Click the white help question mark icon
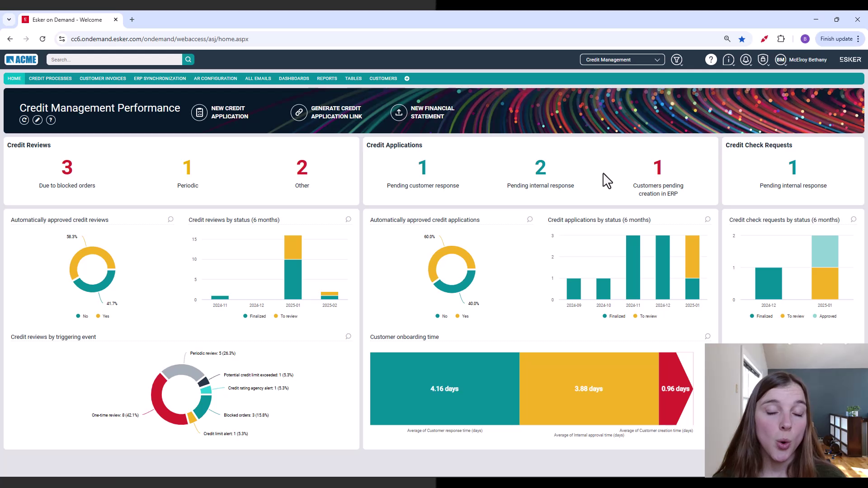This screenshot has width=868, height=488. (x=711, y=60)
